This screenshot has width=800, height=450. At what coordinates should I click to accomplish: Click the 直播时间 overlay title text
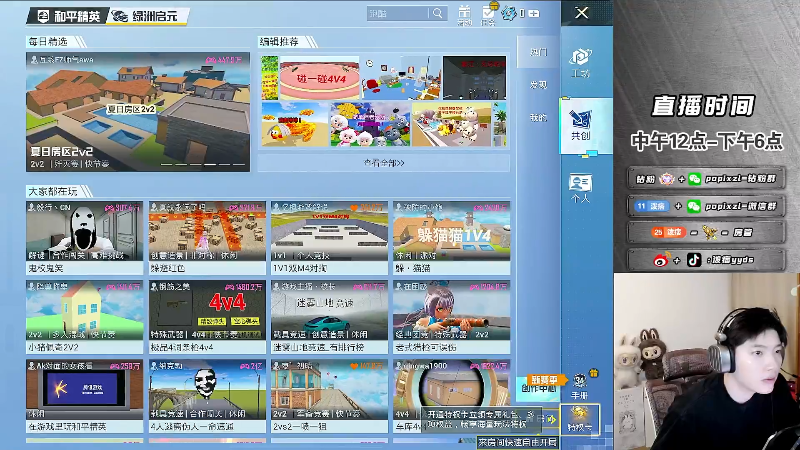coord(703,106)
